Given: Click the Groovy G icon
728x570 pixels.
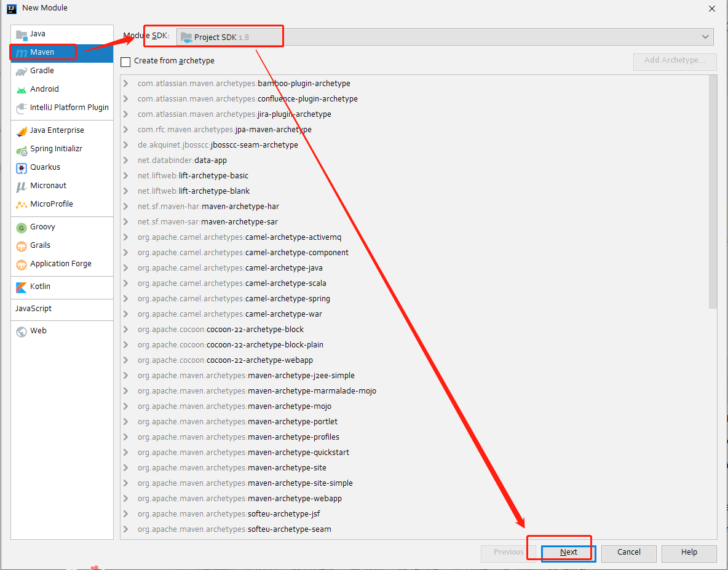Looking at the screenshot, I should click(22, 228).
